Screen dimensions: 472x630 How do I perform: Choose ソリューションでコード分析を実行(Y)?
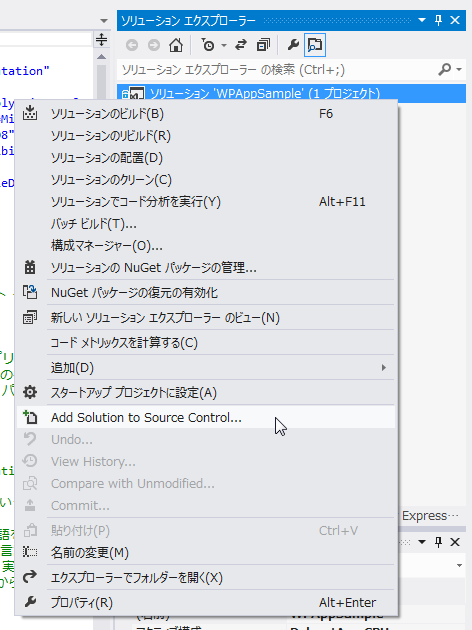pyautogui.click(x=206, y=202)
